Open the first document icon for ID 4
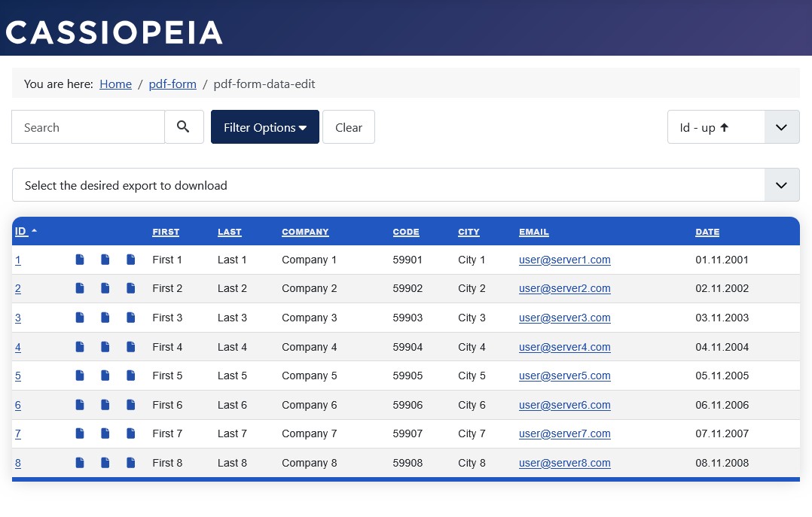Viewport: 812px width, 517px height. [80, 346]
